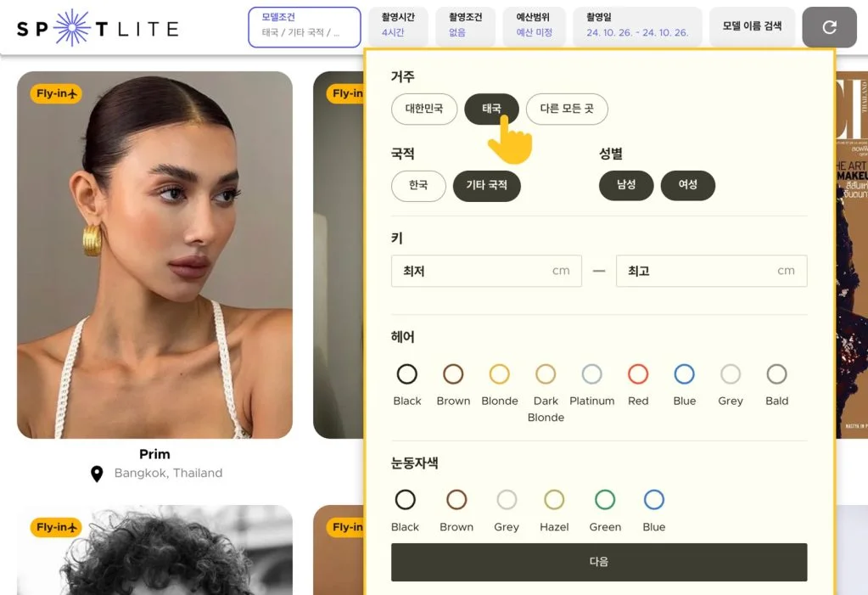
Task: Open the 촬영시간 filter showing 4시간
Action: 397,26
